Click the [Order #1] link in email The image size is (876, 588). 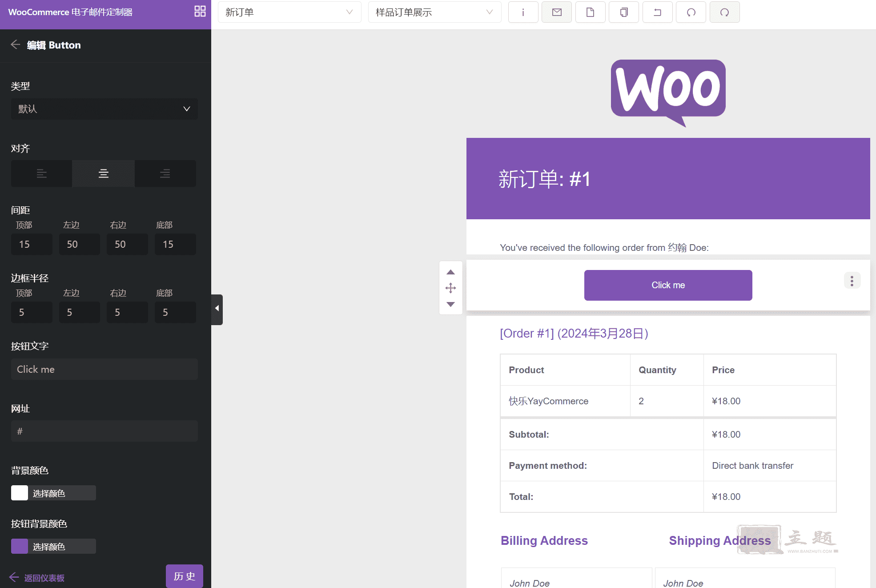coord(574,334)
